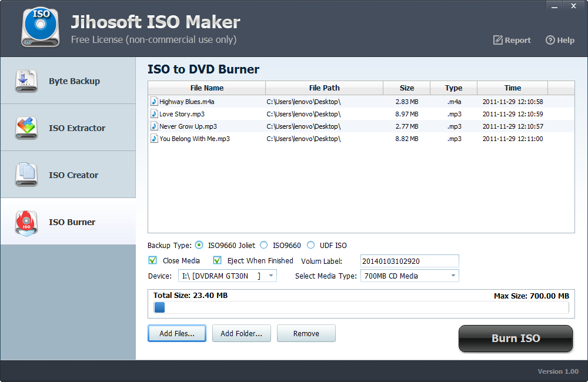The width and height of the screenshot is (588, 382).
Task: Click the ISO Burner flame disc icon
Action: (x=26, y=223)
